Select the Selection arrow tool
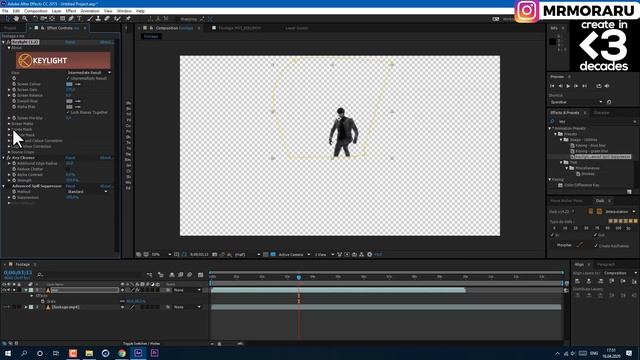This screenshot has width=640, height=360. [x=7, y=19]
